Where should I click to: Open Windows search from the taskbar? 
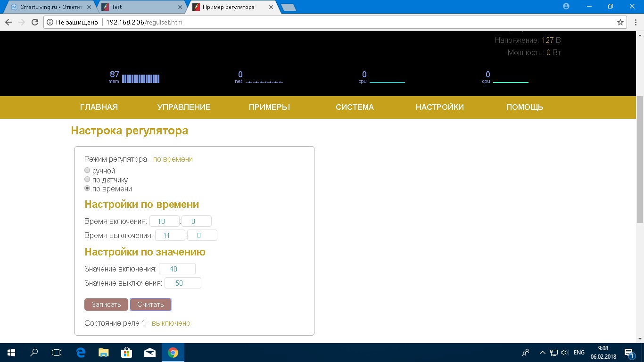click(x=34, y=353)
